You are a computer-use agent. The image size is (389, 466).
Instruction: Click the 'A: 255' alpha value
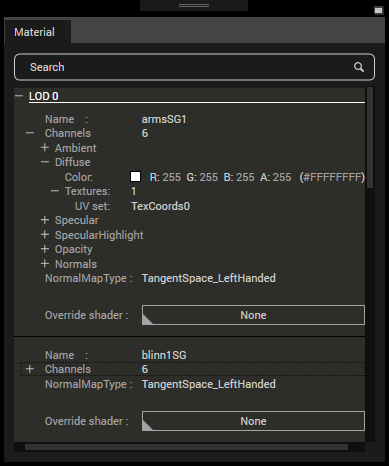[276, 177]
